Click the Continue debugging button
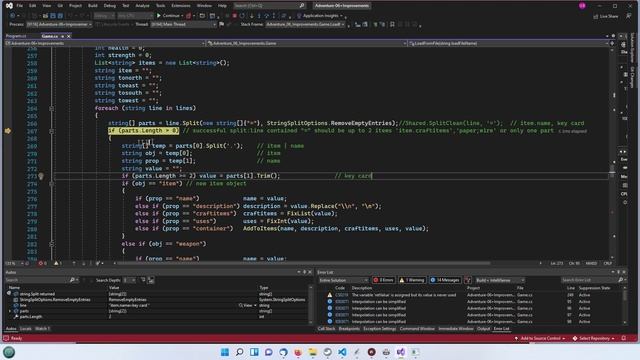Viewport: 640px width, 360px height. pyautogui.click(x=169, y=16)
